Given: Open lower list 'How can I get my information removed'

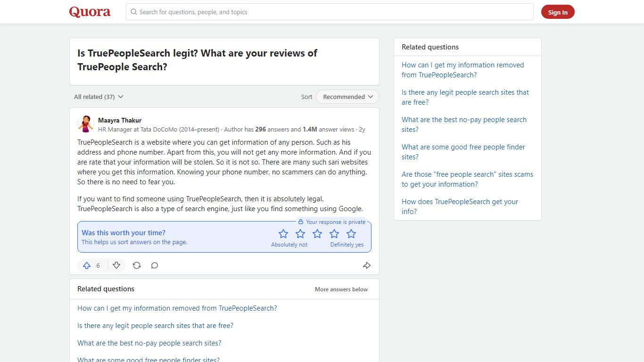Looking at the screenshot, I should click(x=177, y=308).
